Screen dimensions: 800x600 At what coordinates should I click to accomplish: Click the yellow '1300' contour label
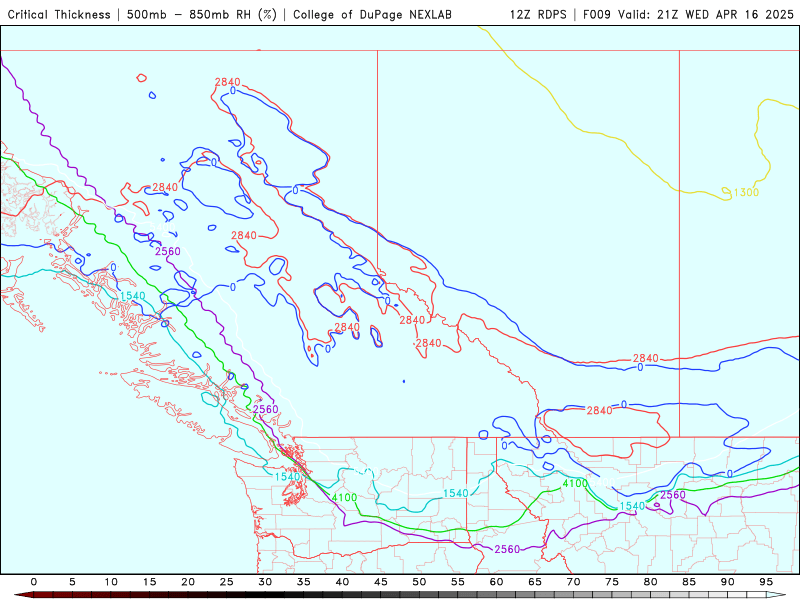pos(746,192)
